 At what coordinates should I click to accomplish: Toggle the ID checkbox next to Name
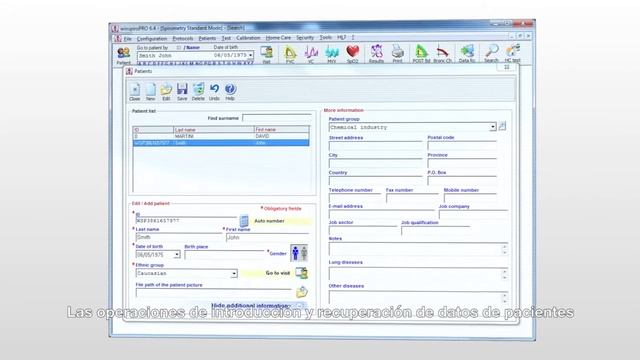coord(179,48)
